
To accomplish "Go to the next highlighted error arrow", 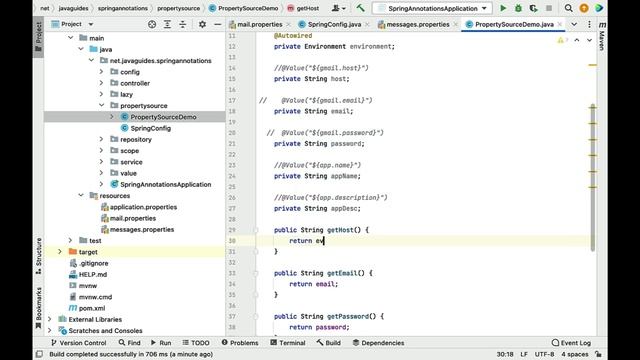I will coord(589,40).
